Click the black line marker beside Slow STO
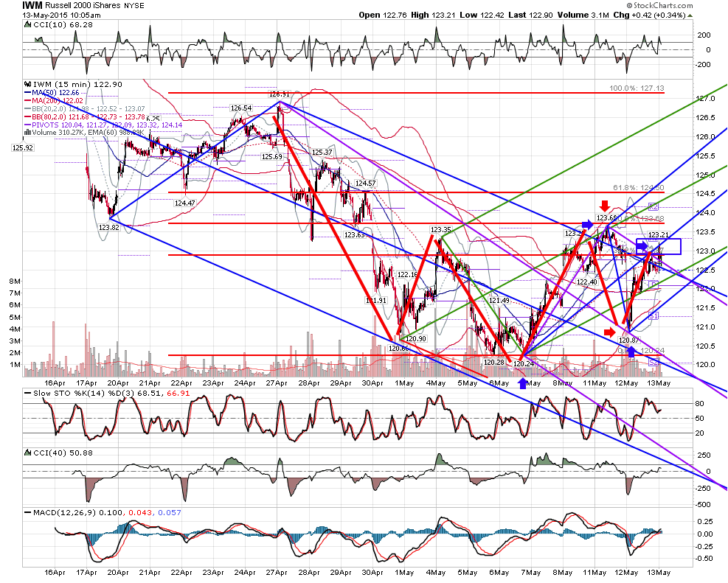Screen dimensions: 728x583 pyautogui.click(x=28, y=394)
